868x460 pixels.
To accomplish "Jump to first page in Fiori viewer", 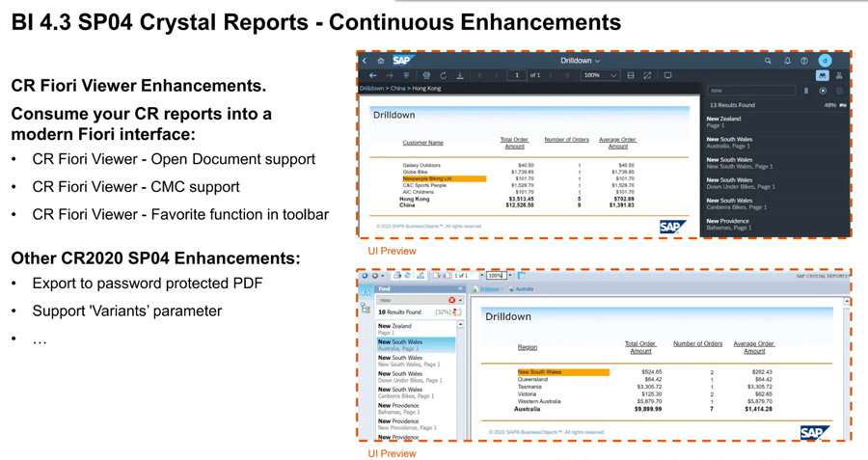I will point(480,75).
